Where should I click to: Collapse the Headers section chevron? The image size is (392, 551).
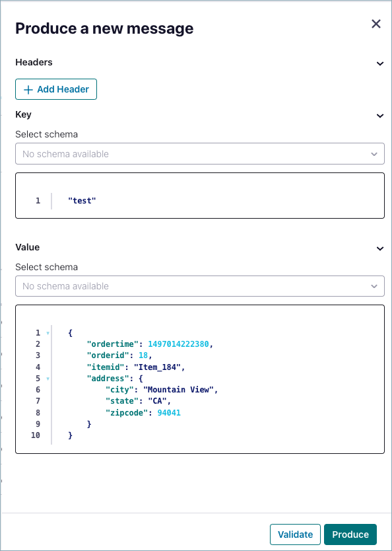click(x=379, y=63)
